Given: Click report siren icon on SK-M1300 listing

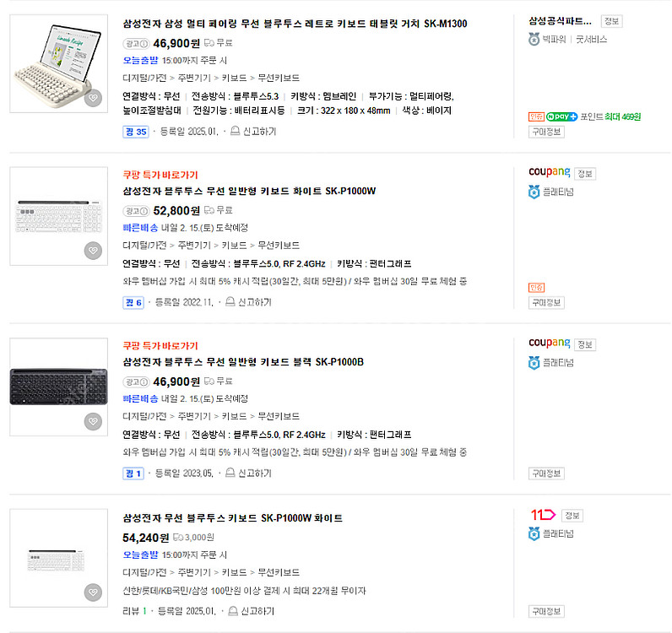Looking at the screenshot, I should (235, 131).
